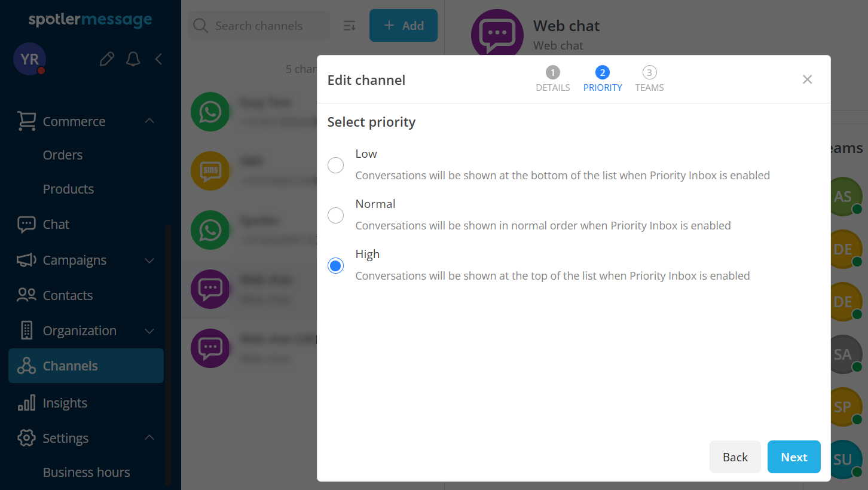Image resolution: width=868 pixels, height=490 pixels.
Task: Open Orders in the sidebar
Action: click(x=63, y=155)
